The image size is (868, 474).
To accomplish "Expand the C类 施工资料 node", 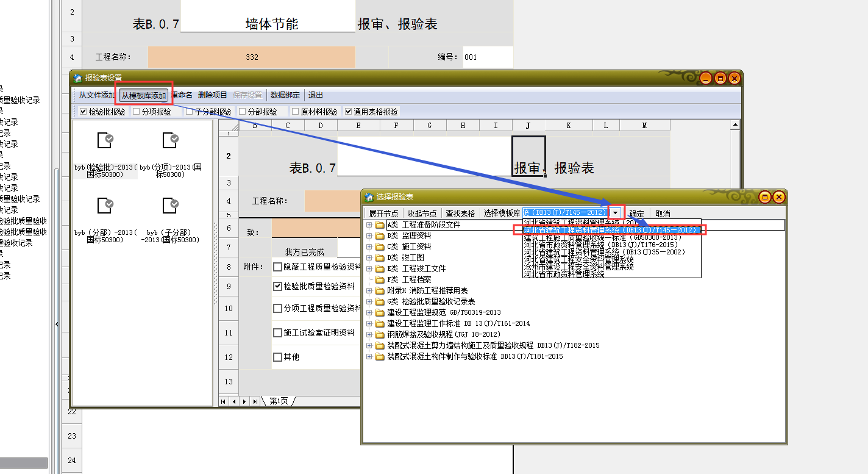I will pos(369,247).
